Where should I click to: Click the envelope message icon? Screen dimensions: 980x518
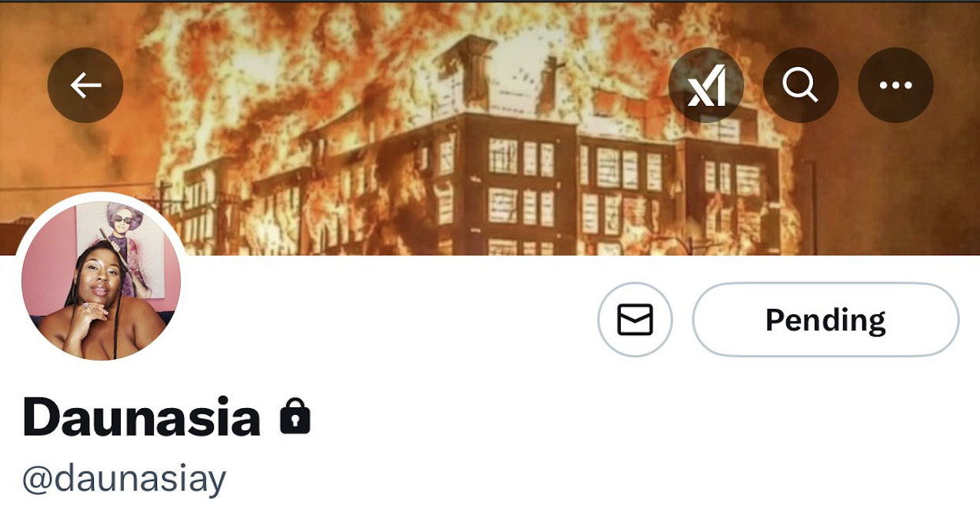tap(635, 320)
